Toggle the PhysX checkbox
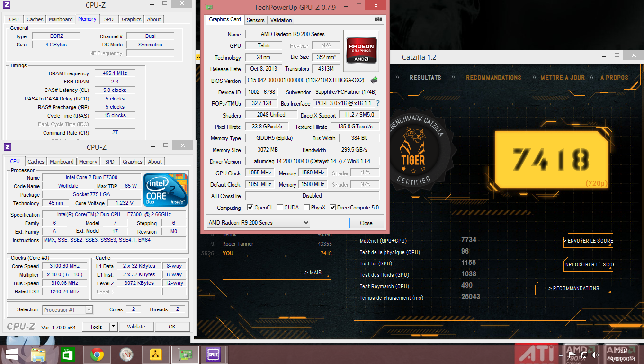 click(306, 208)
